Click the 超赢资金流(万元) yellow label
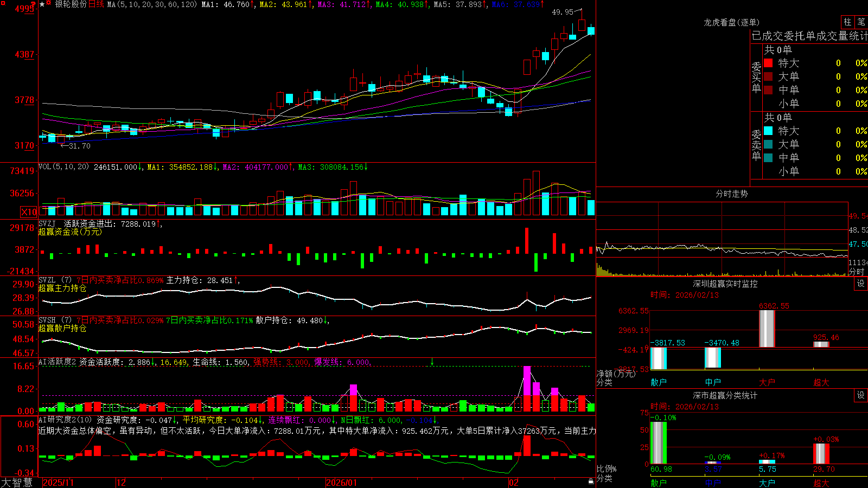Image resolution: width=868 pixels, height=488 pixels. point(70,232)
